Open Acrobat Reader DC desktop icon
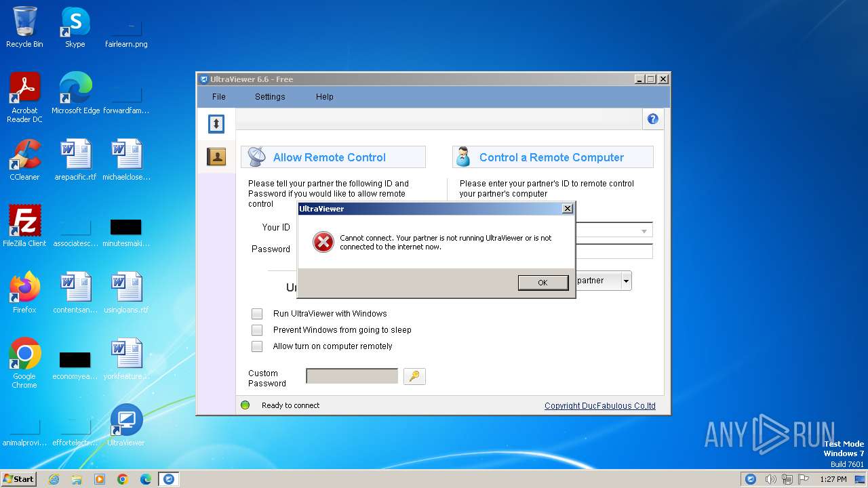 click(x=24, y=98)
